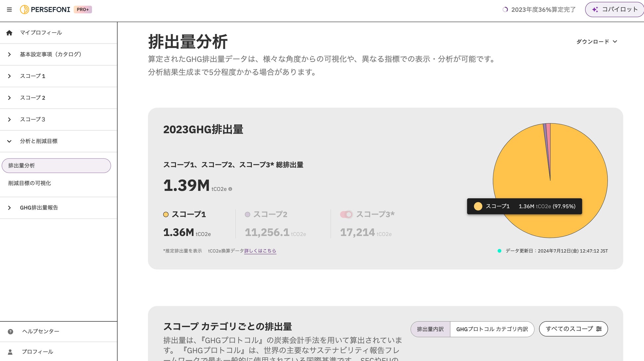Open the ダウンロード dropdown
Viewport: 644px width, 361px height.
coord(596,42)
